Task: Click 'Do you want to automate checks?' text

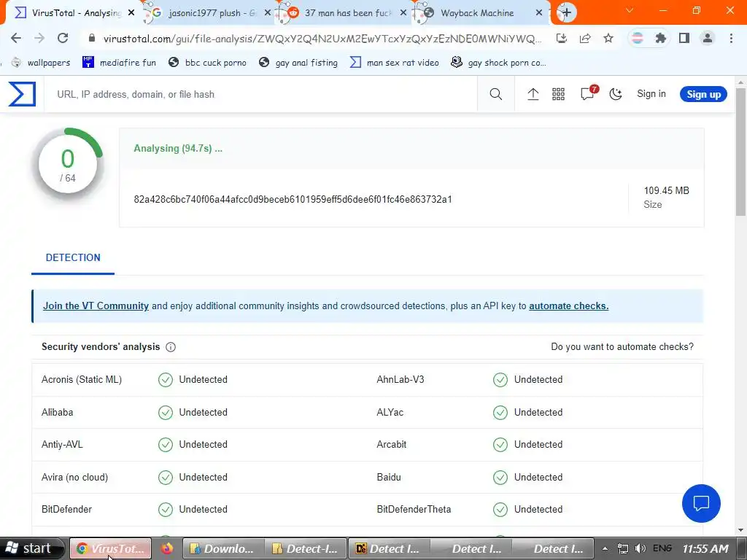Action: (622, 346)
